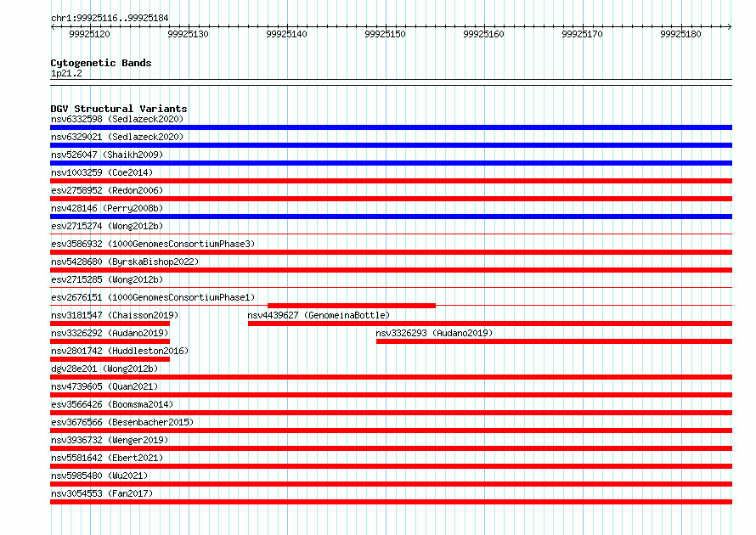Open nsv5428680 (ByrskaBishop2022) variant
The height and width of the screenshot is (535, 756).
click(125, 262)
